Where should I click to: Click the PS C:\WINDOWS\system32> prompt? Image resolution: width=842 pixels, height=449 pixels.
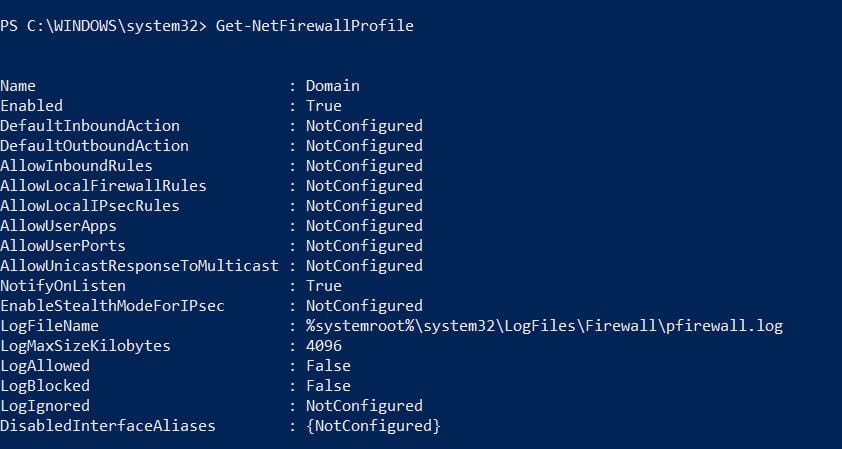104,26
